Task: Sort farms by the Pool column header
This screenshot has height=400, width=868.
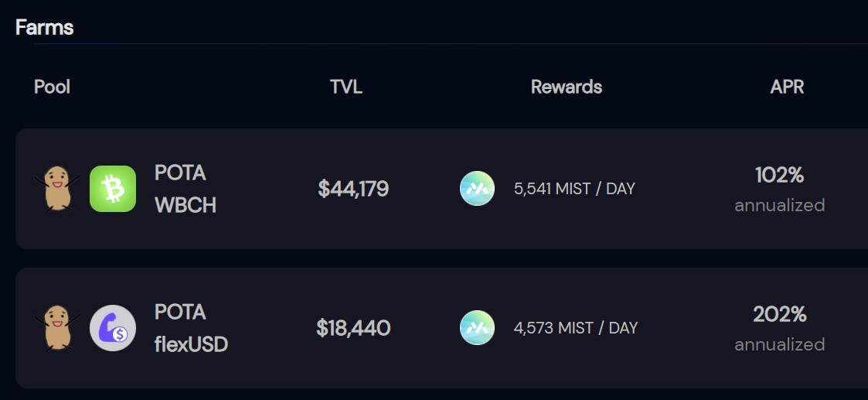Action: click(52, 87)
